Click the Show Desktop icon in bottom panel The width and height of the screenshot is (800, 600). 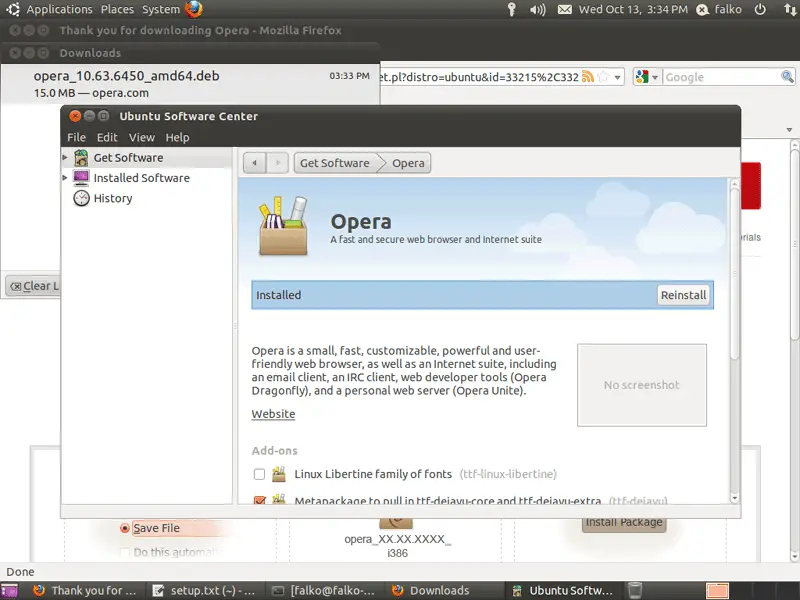coord(9,591)
